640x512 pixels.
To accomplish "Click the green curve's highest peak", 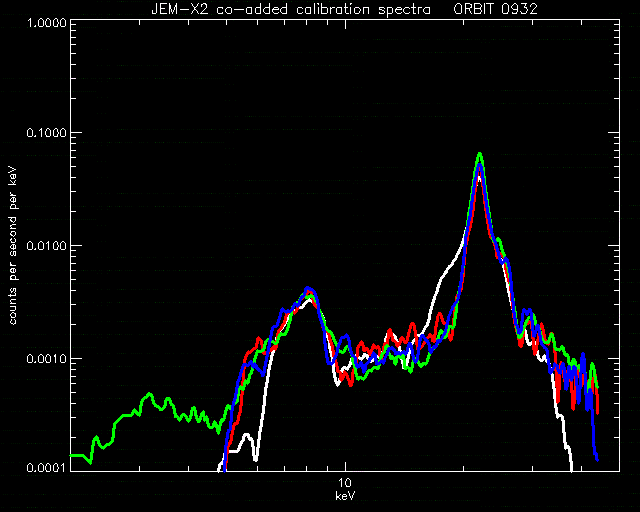I will 480,154.
